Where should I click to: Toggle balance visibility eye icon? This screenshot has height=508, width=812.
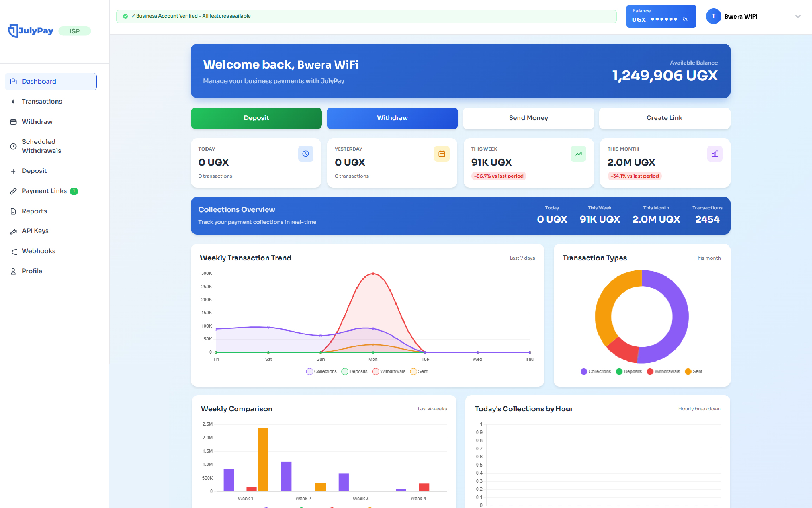coord(686,20)
